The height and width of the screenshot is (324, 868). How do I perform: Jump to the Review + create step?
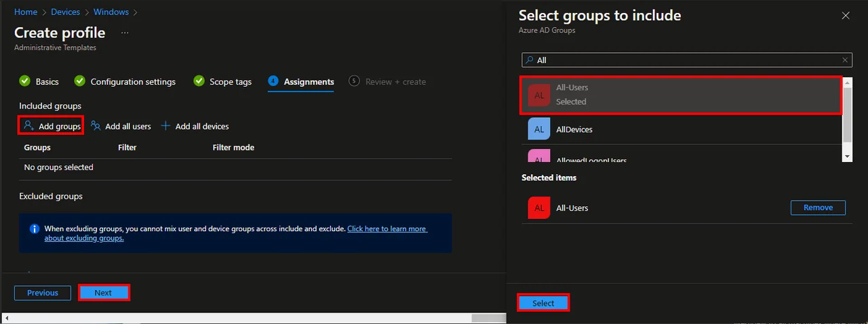[x=395, y=81]
